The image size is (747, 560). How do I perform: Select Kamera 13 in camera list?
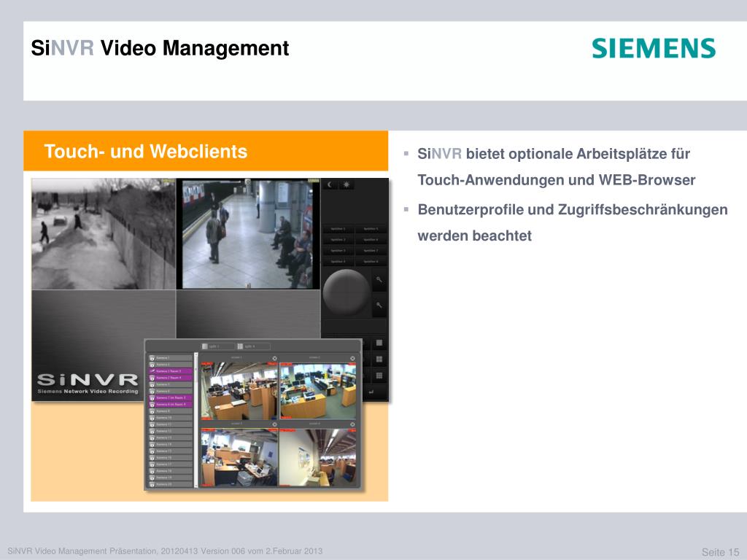click(171, 437)
